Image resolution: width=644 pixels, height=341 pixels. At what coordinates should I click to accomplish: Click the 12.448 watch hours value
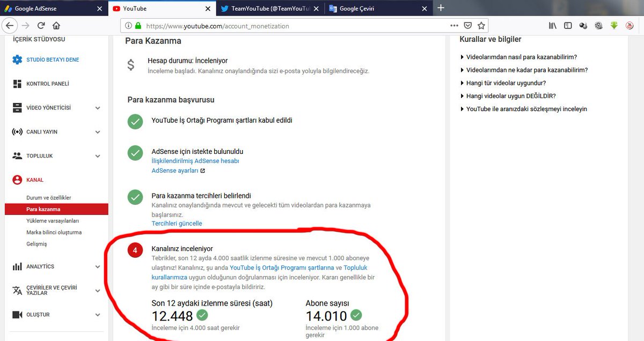point(173,316)
